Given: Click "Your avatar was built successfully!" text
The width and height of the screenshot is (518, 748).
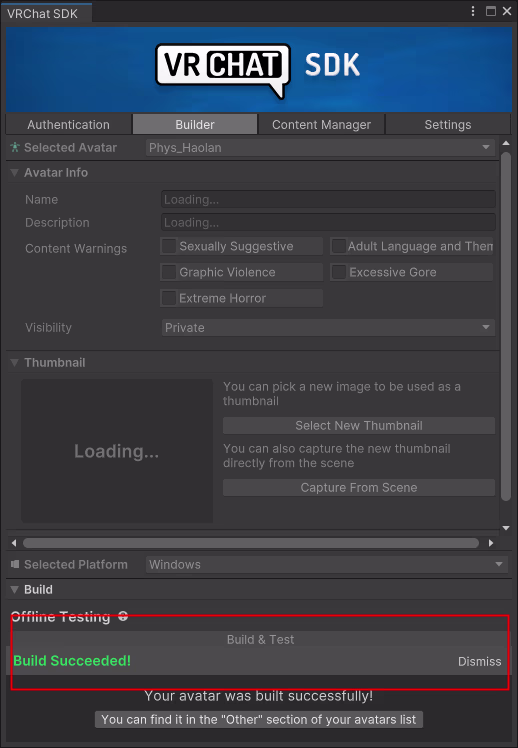Looking at the screenshot, I should 259,696.
